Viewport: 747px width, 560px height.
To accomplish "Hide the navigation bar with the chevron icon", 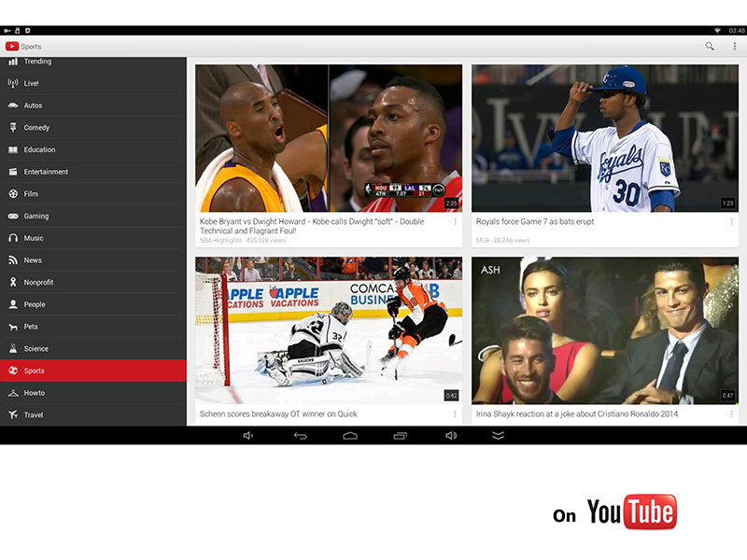I will [498, 436].
